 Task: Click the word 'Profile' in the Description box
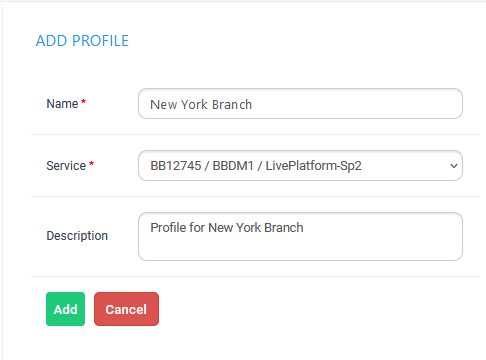pos(168,228)
